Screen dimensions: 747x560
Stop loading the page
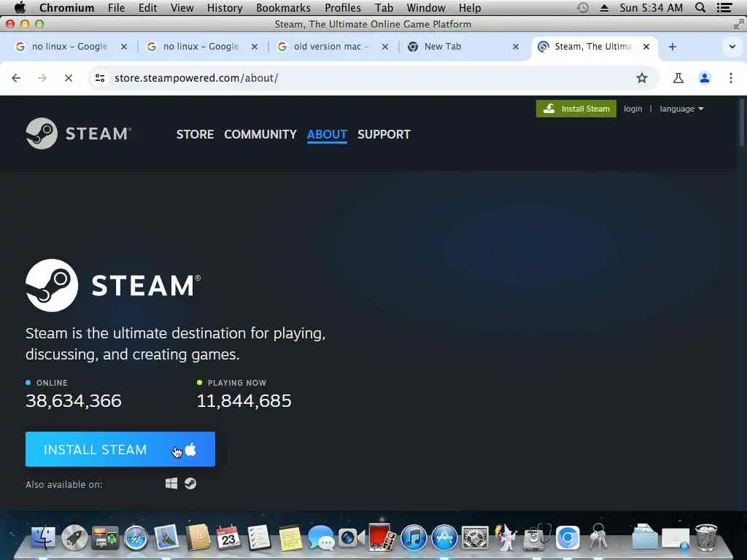click(68, 77)
